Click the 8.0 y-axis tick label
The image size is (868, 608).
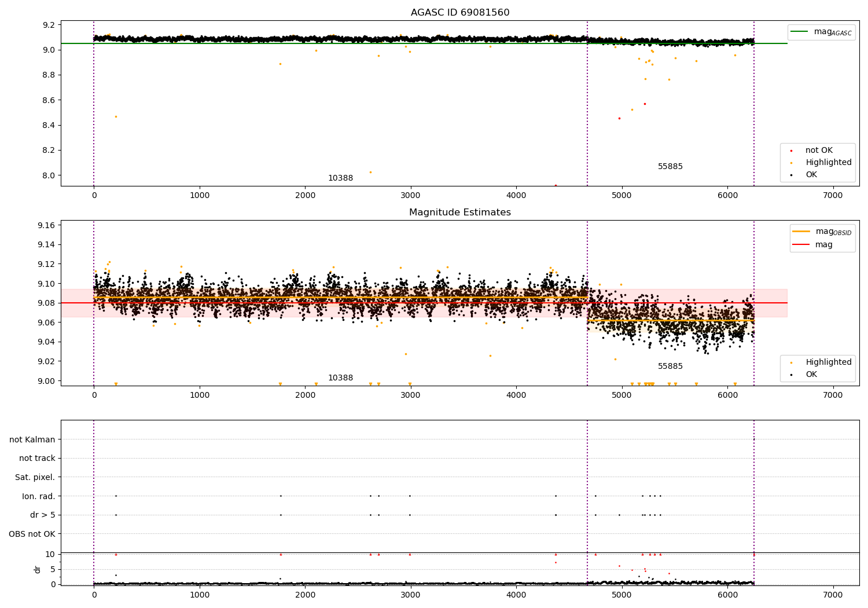tap(49, 175)
